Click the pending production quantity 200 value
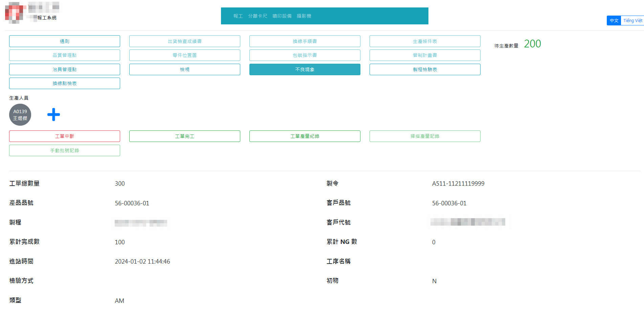The image size is (644, 331). coord(532,44)
